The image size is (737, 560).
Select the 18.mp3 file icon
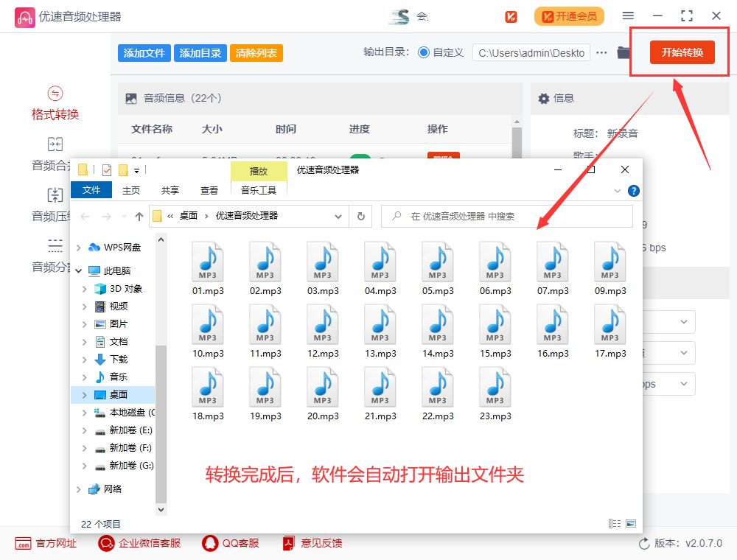coord(208,386)
